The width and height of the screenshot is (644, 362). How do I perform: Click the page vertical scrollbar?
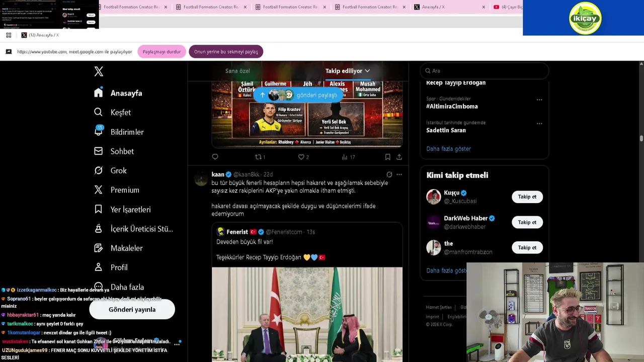point(641,138)
